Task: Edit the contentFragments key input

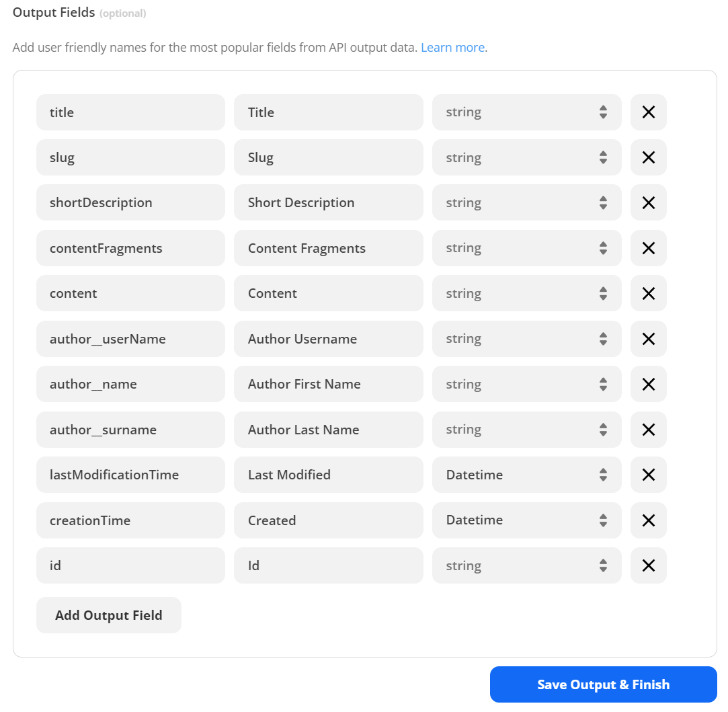Action: pos(130,248)
